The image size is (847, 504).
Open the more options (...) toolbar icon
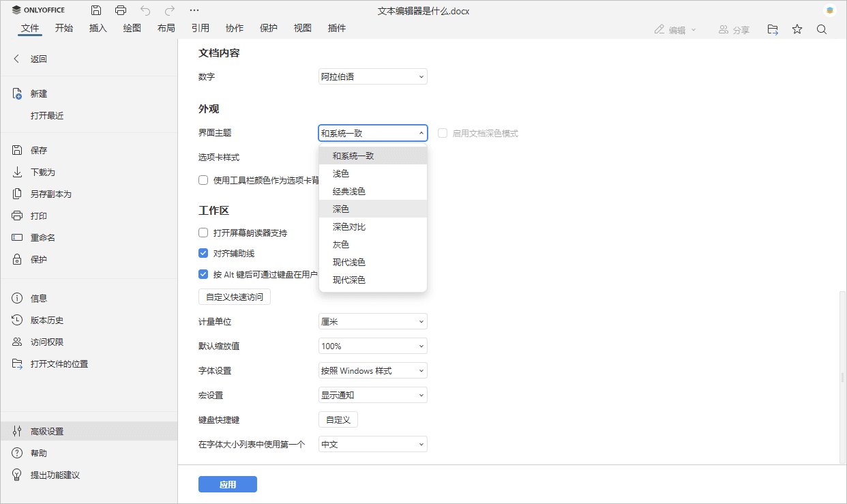click(194, 10)
